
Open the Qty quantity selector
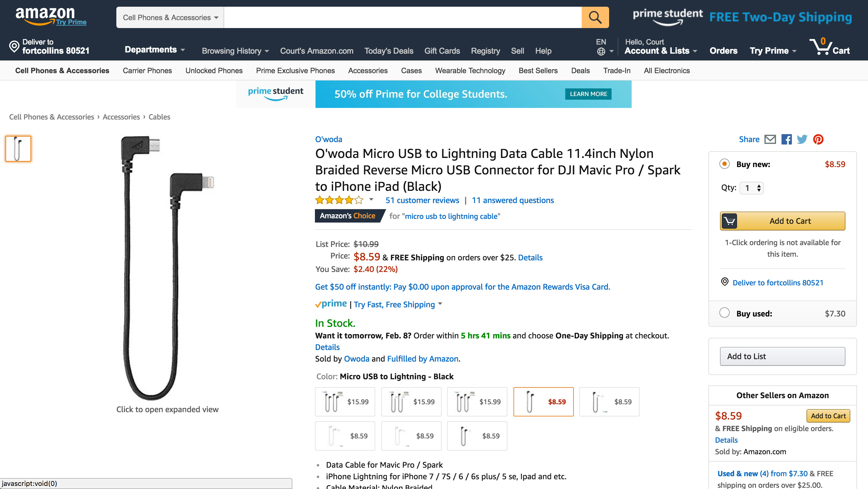point(751,188)
